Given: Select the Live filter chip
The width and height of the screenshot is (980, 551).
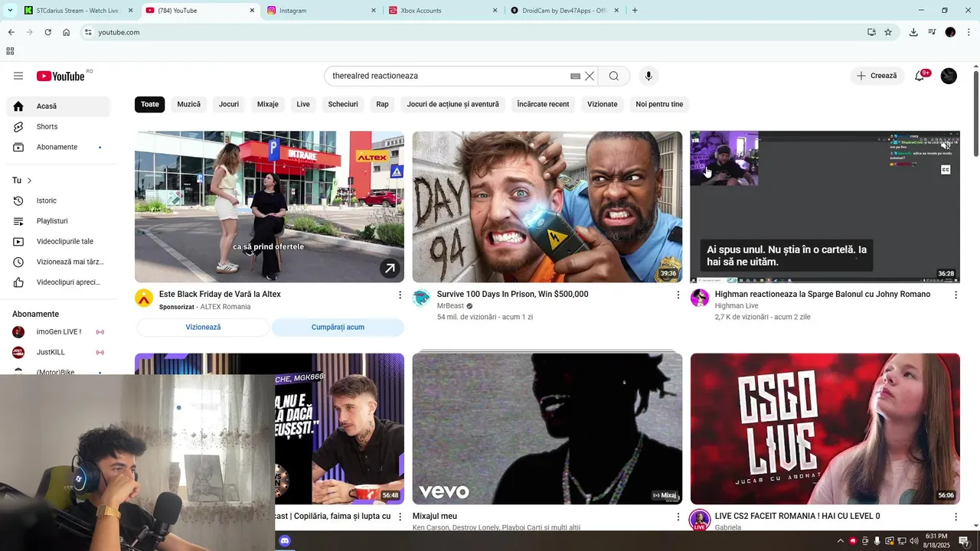Looking at the screenshot, I should pyautogui.click(x=303, y=104).
